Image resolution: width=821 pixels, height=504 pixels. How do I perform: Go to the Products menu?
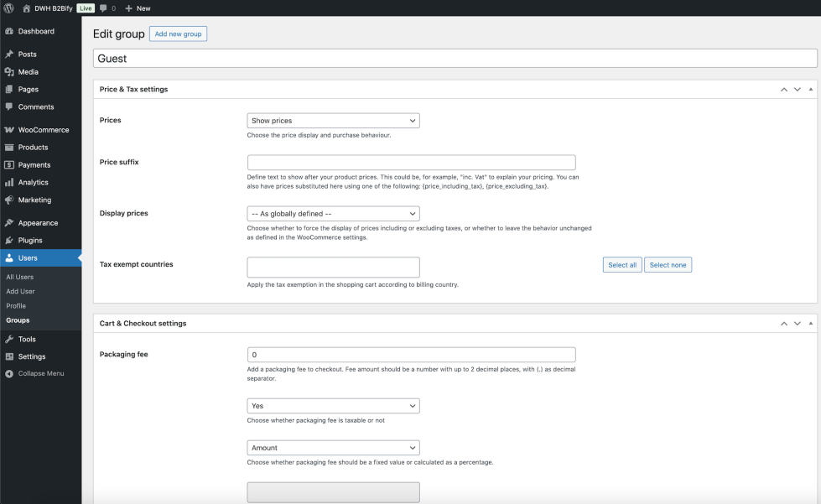tap(33, 148)
